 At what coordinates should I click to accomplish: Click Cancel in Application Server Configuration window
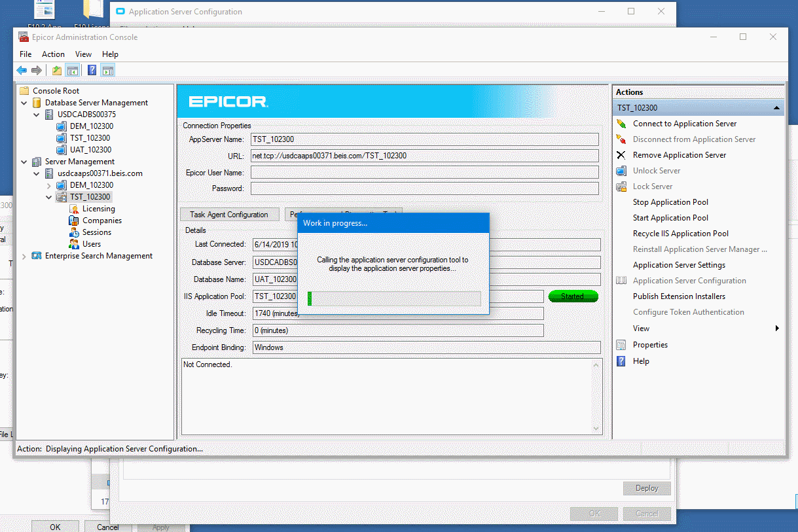647,514
